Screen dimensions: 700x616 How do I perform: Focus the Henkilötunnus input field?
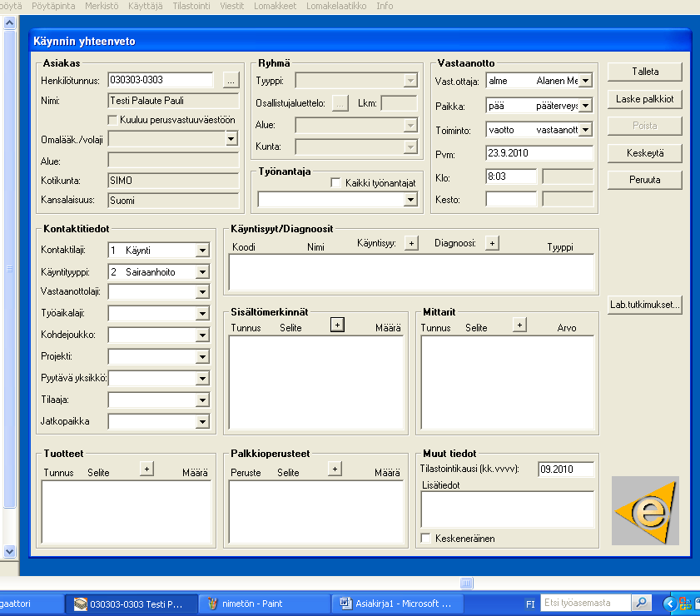tap(161, 80)
